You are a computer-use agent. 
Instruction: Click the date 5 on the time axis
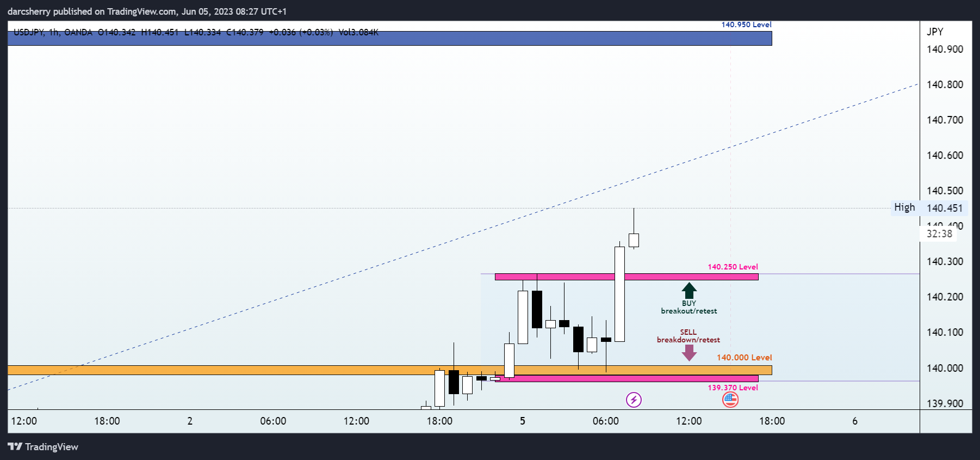[523, 421]
